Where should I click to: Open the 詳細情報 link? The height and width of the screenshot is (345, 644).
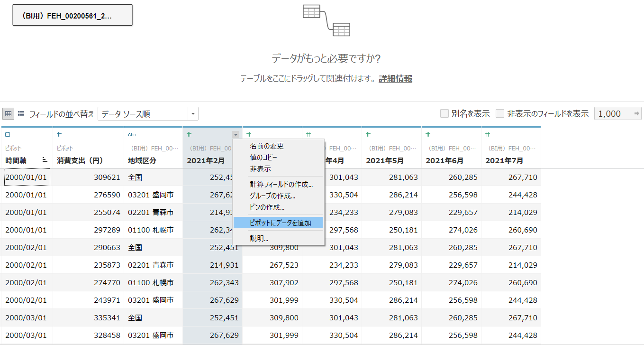pyautogui.click(x=395, y=79)
